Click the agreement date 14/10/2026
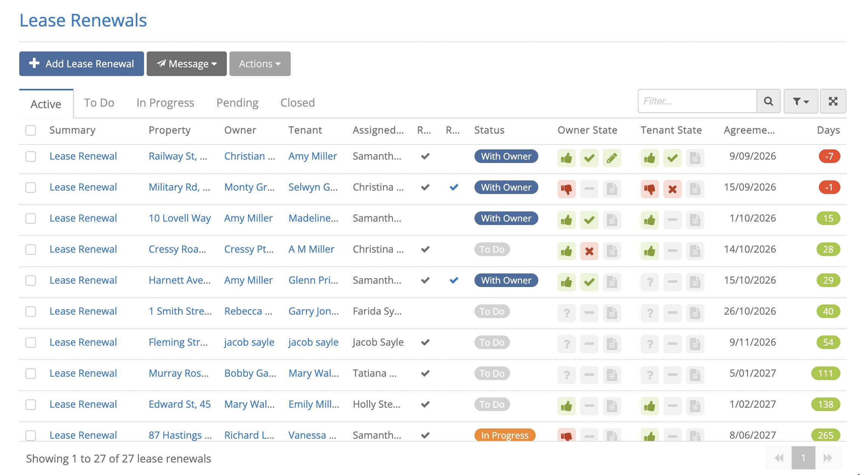This screenshot has width=868, height=475. click(750, 249)
